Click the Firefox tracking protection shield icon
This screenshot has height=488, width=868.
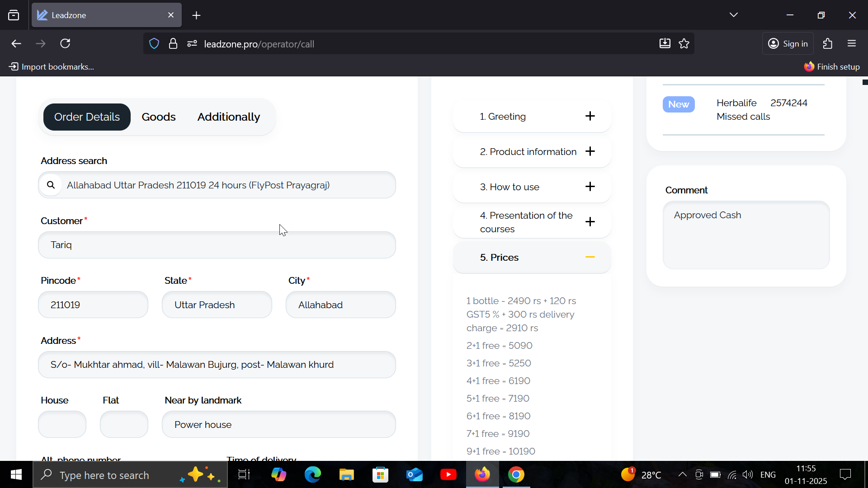(154, 44)
